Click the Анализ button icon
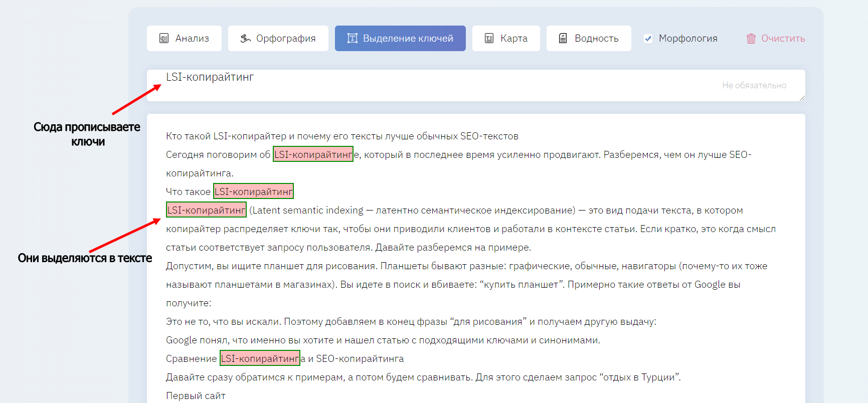868x403 pixels. pos(164,38)
